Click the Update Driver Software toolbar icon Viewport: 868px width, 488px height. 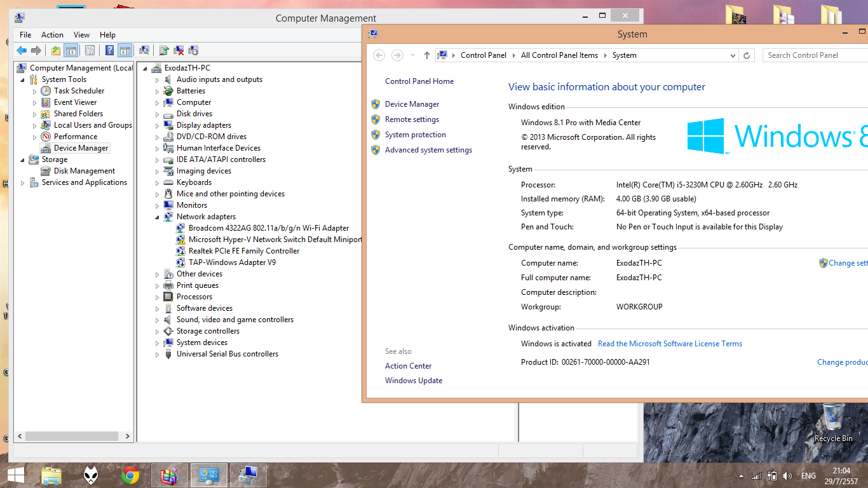(164, 51)
